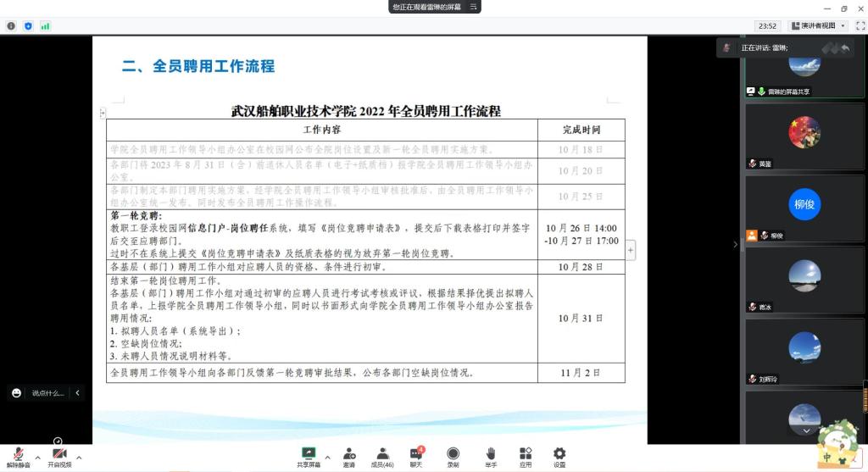868x472 pixels.
Task: Expand audio options arrow beside 解除静音
Action: 37,458
